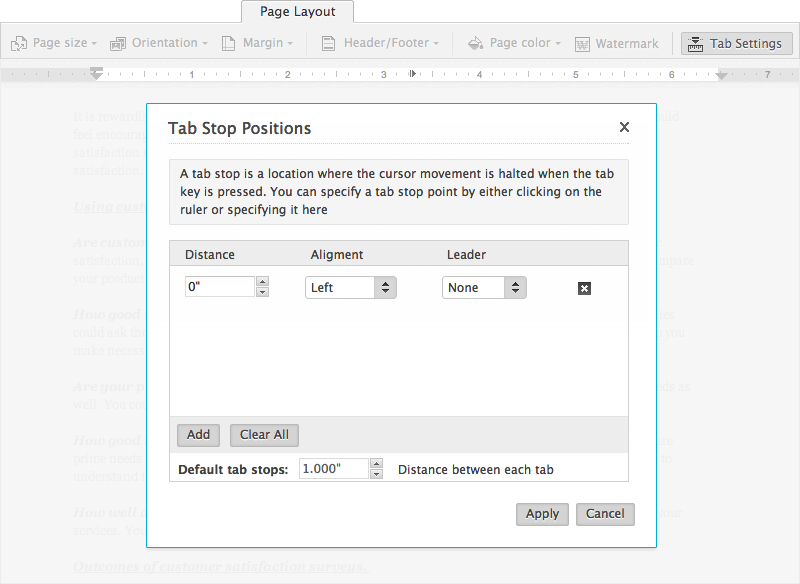This screenshot has height=584, width=800.
Task: Open the Page size dropdown
Action: point(54,43)
